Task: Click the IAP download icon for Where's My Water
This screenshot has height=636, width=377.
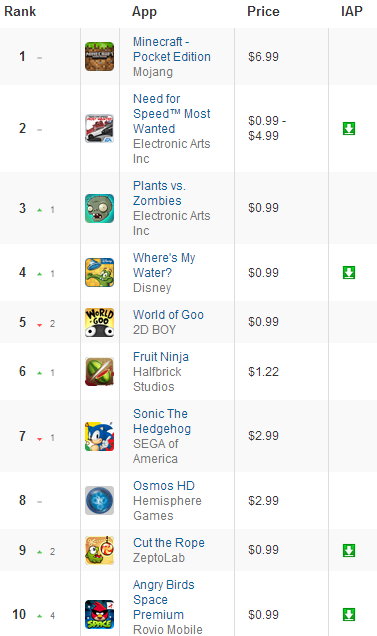Action: [x=349, y=273]
